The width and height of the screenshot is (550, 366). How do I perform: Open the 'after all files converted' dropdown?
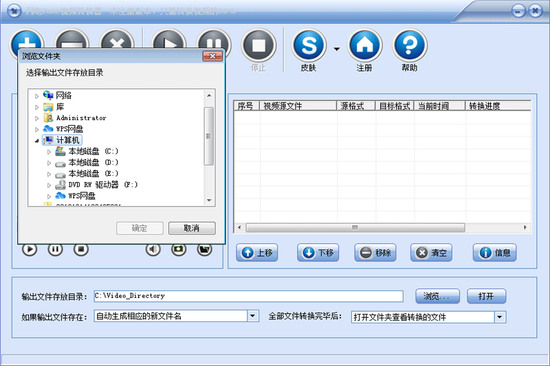500,317
